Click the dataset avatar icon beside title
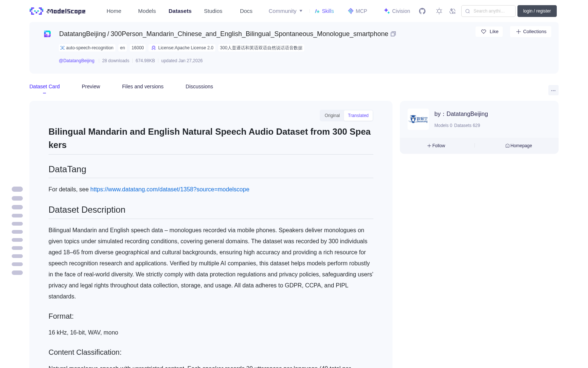 pos(47,34)
